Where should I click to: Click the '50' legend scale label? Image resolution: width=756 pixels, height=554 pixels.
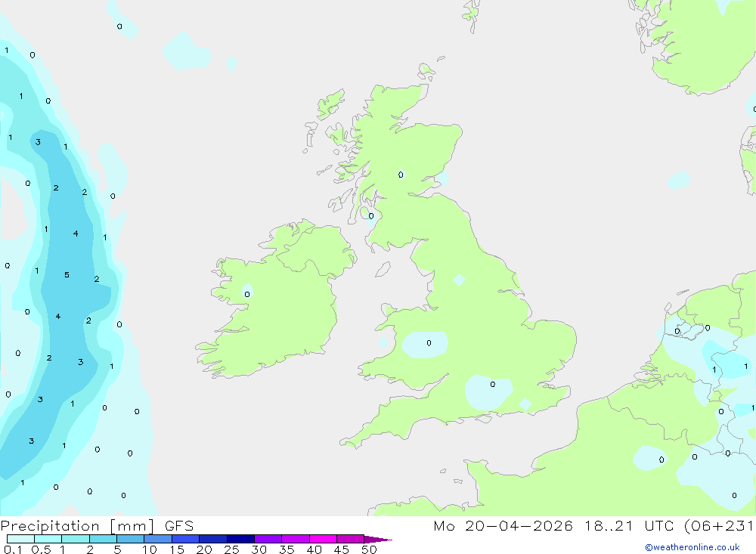[x=369, y=549]
